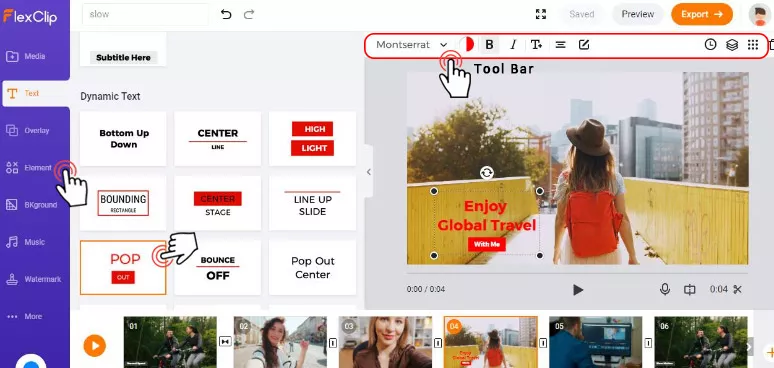Select storyboard scene 03
The height and width of the screenshot is (368, 774).
tap(386, 342)
